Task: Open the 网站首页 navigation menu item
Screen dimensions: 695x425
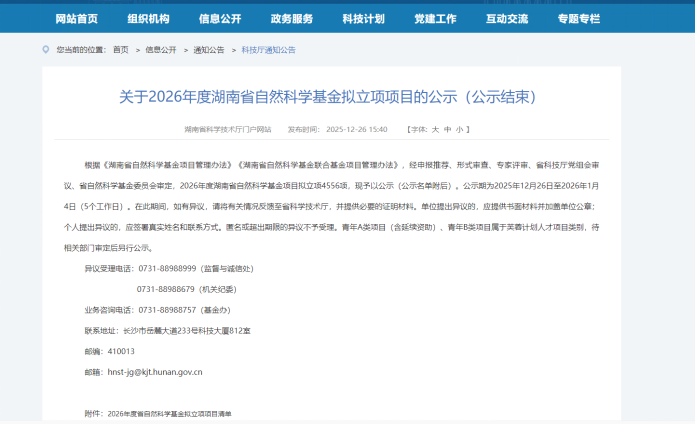Action: [77, 19]
